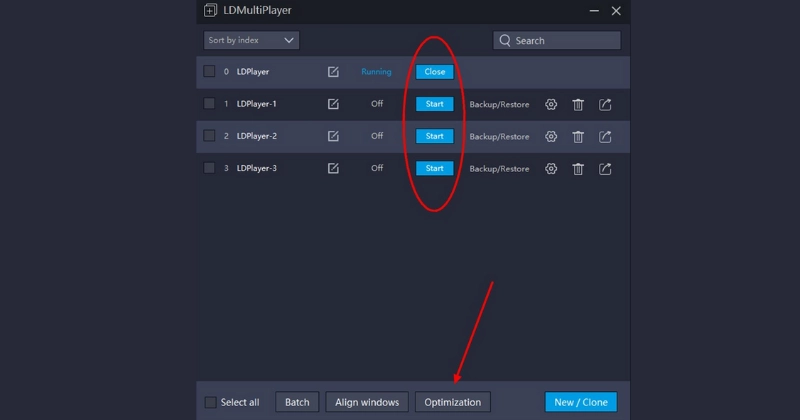
Task: Click the rename icon for LDPlayer-1
Action: (x=333, y=104)
